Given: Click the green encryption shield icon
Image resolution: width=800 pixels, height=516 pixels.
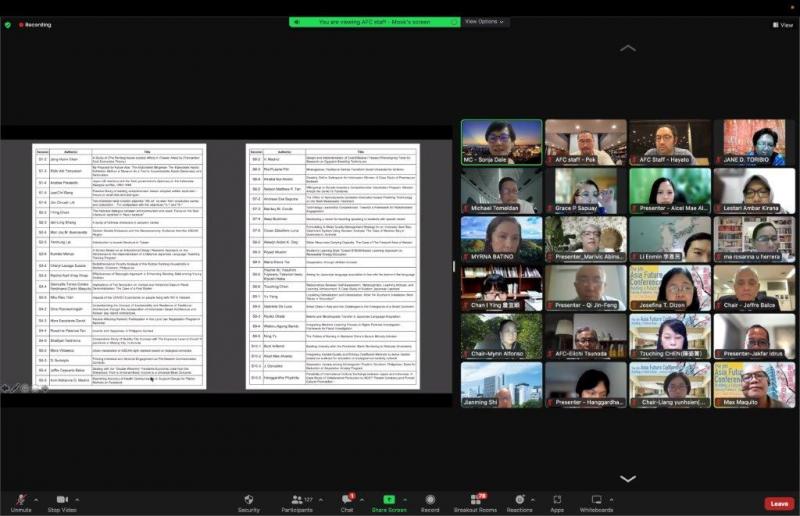Looking at the screenshot, I should click(x=8, y=24).
